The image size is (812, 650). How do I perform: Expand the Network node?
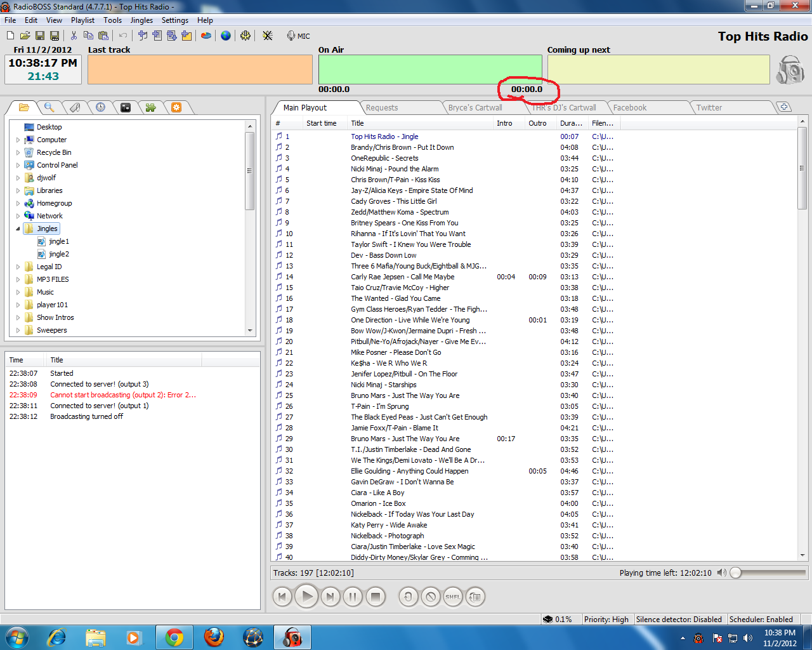(18, 216)
